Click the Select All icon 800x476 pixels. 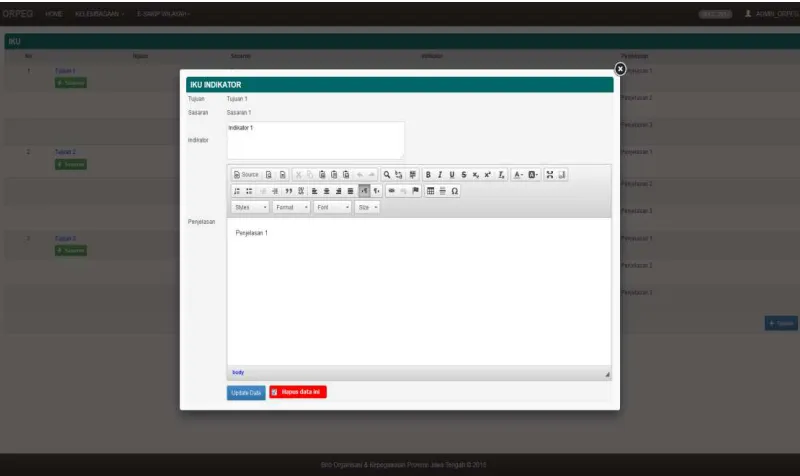click(x=412, y=174)
